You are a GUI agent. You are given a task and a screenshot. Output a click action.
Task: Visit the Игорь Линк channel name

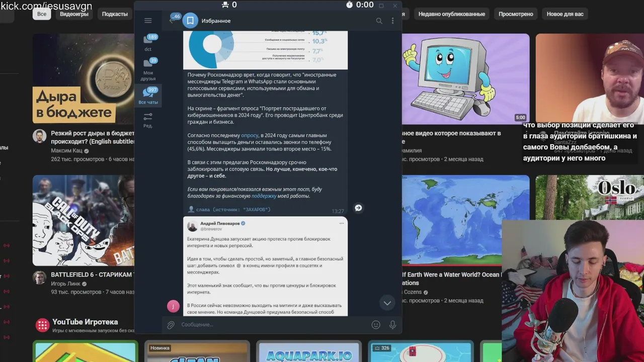pos(66,284)
